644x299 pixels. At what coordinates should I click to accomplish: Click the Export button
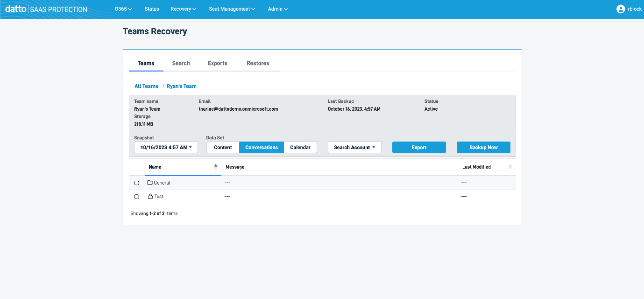click(419, 147)
